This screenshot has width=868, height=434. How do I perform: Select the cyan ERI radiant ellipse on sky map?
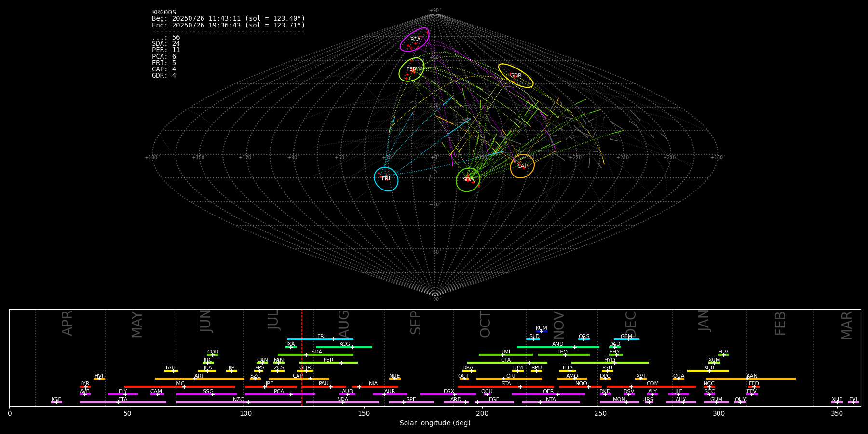click(x=386, y=179)
